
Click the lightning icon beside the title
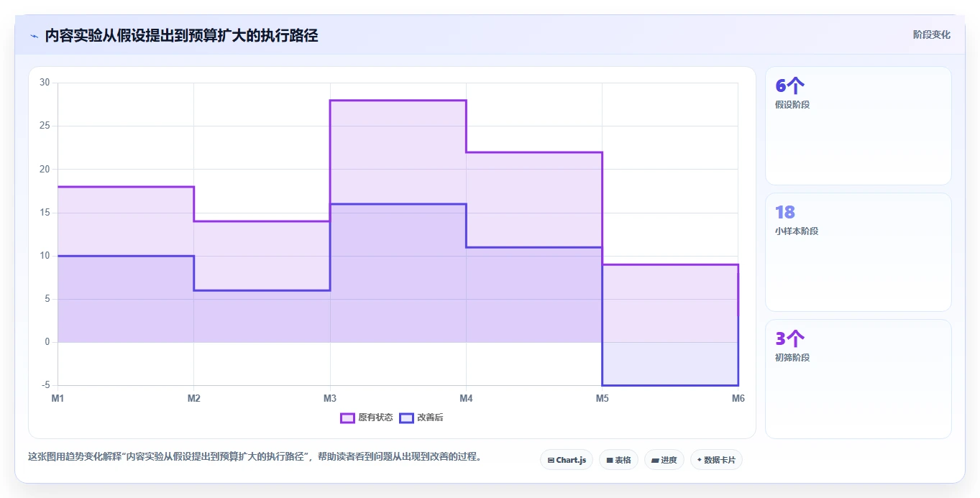[x=34, y=36]
